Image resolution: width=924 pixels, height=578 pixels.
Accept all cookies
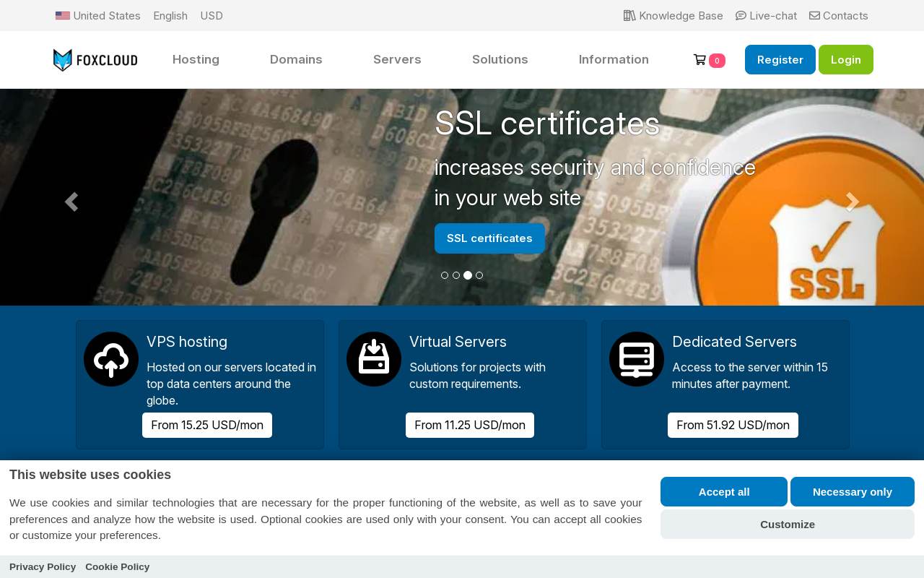pyautogui.click(x=724, y=492)
